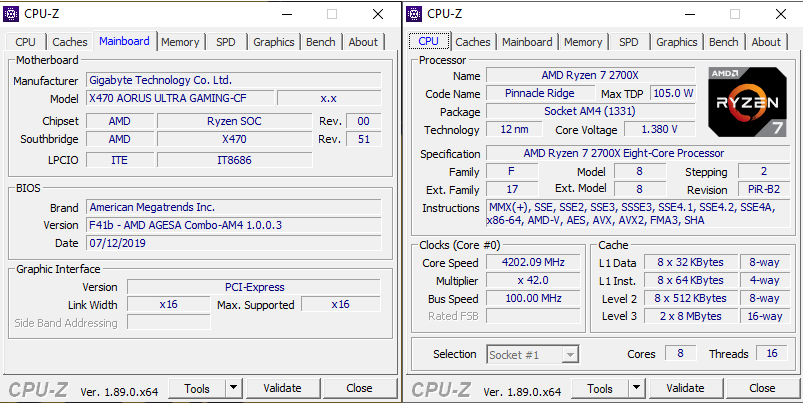Click the Level 3 2 x 8 MBytes field
This screenshot has height=403, width=803.
(690, 316)
